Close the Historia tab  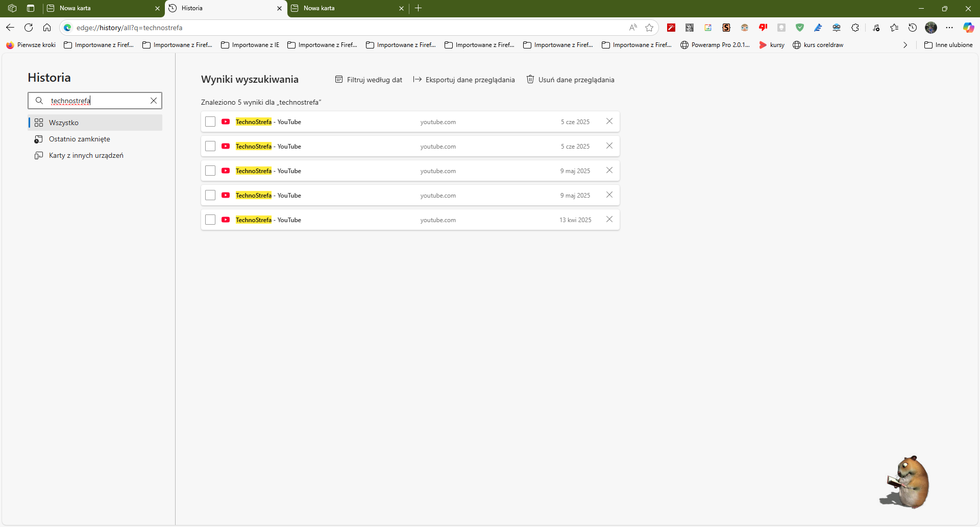pos(279,8)
